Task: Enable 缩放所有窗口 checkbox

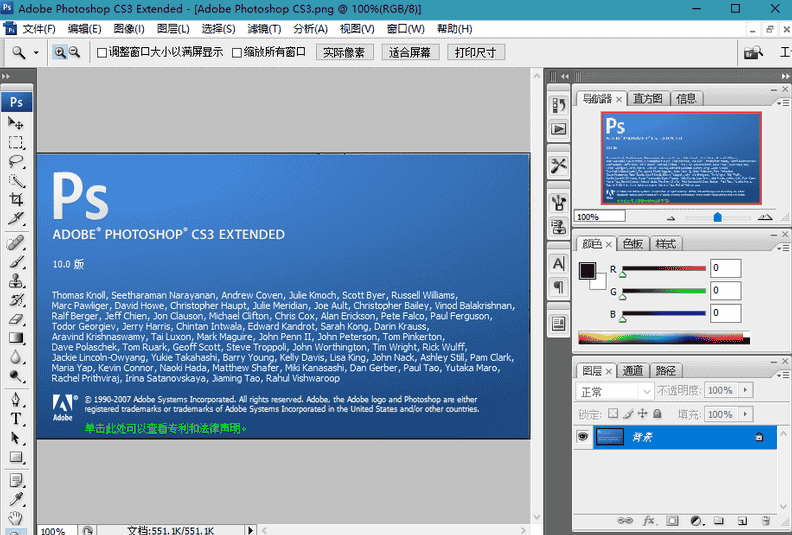Action: pos(237,52)
